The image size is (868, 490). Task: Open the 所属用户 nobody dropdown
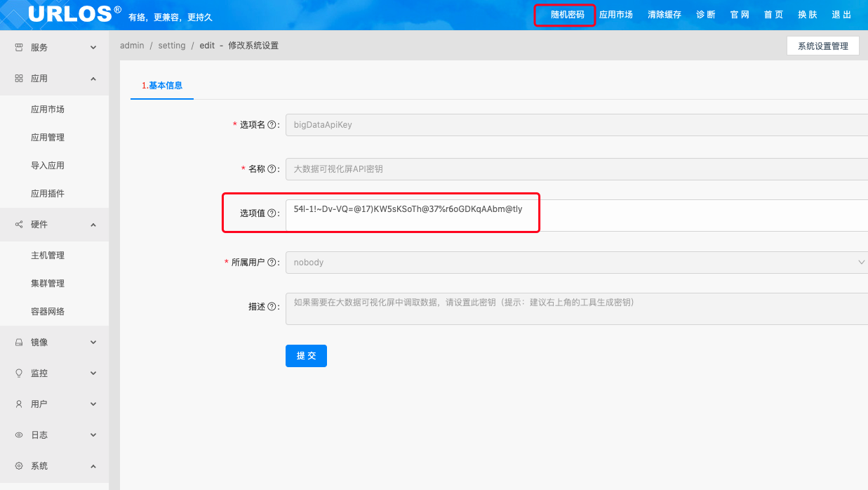[575, 263]
